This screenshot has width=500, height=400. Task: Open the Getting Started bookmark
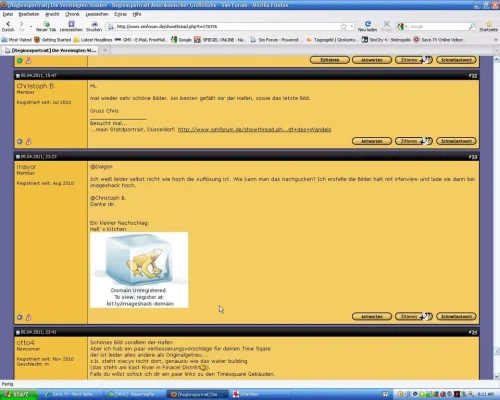[x=53, y=40]
